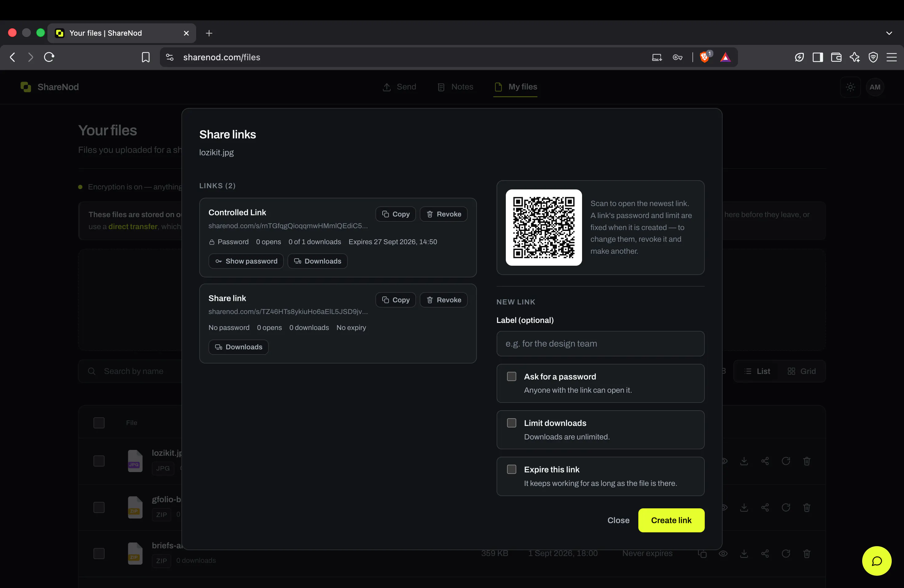Screen dimensions: 904x588
Task: Expand the tab search dropdown chevron
Action: pyautogui.click(x=889, y=33)
